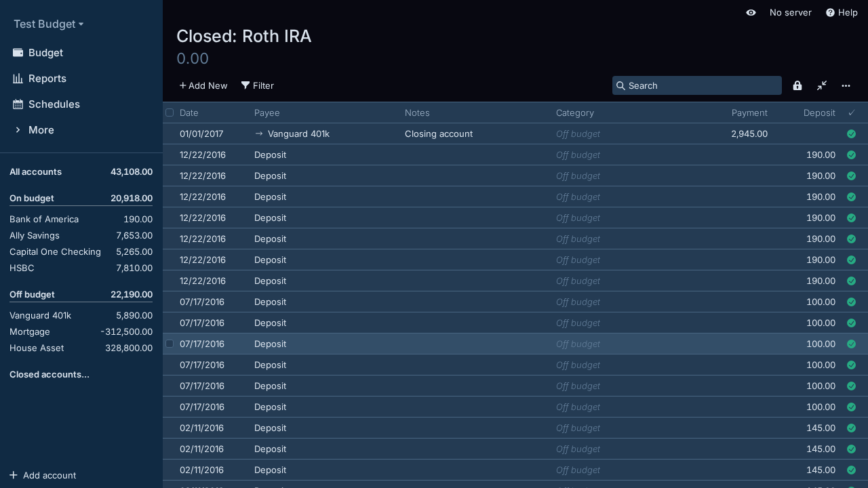Toggle the eye privacy icon

751,13
